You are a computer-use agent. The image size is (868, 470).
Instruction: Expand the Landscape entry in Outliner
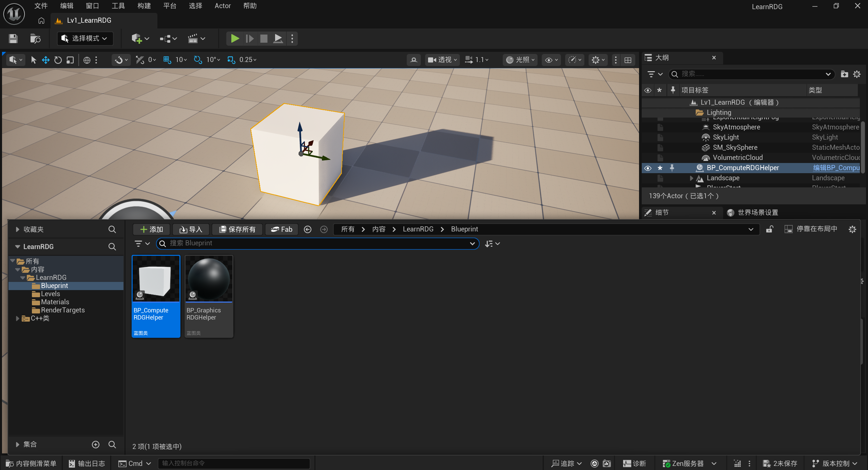[691, 178]
